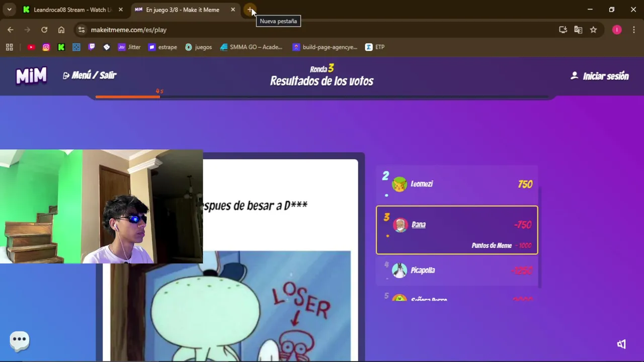
Task: Open the Jitter bookmark
Action: [x=129, y=47]
